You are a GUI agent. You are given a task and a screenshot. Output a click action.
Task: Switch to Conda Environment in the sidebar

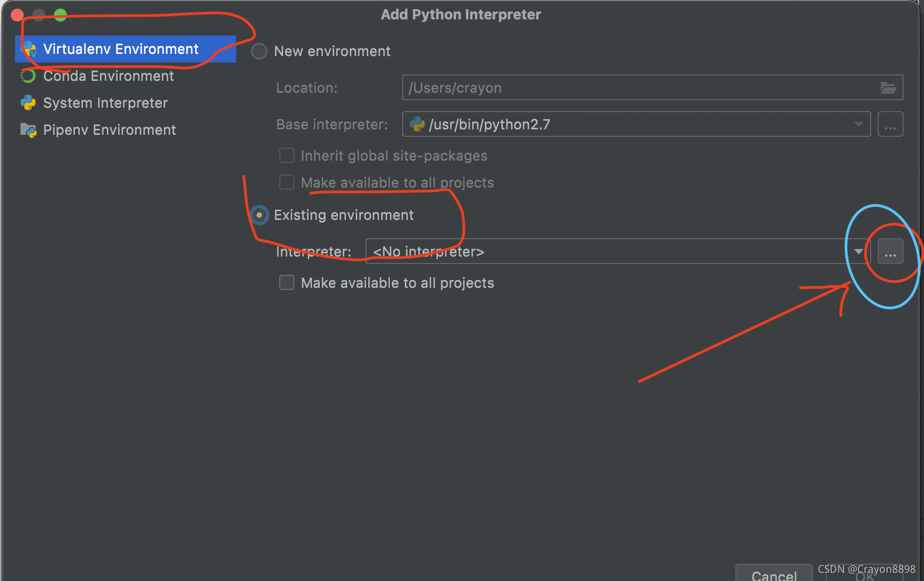(108, 76)
